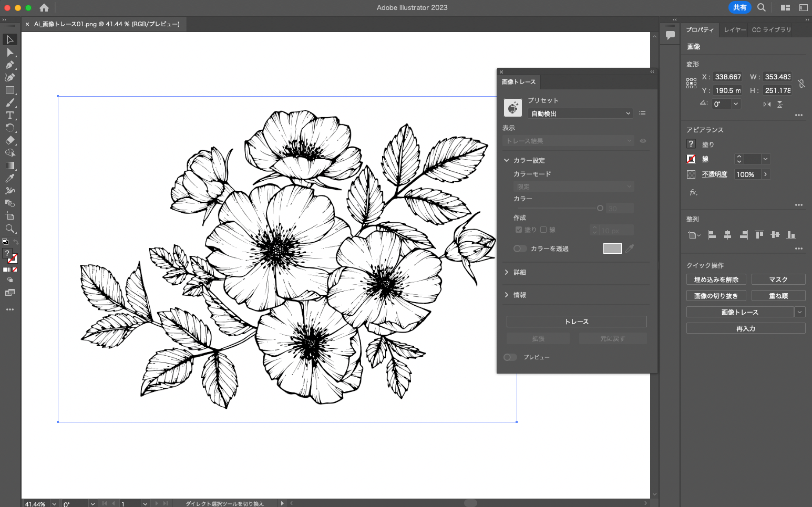Select the Direct Selection tool
The image size is (812, 507).
9,53
